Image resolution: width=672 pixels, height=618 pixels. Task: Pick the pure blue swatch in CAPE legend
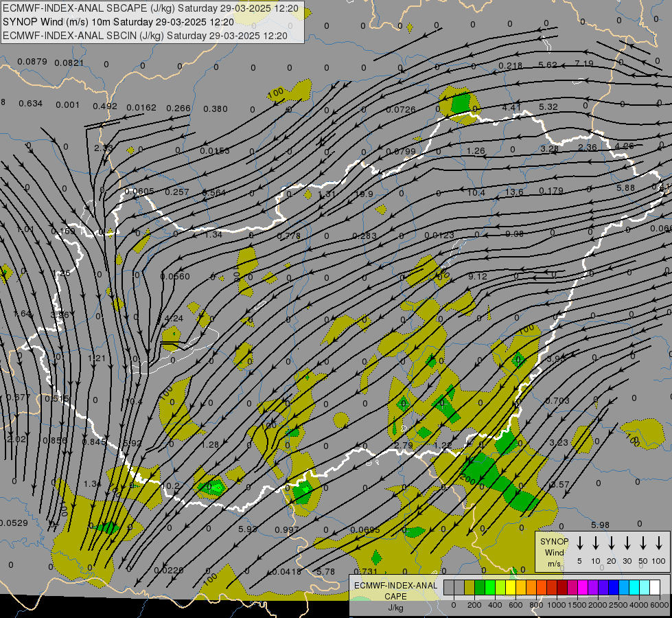click(613, 587)
